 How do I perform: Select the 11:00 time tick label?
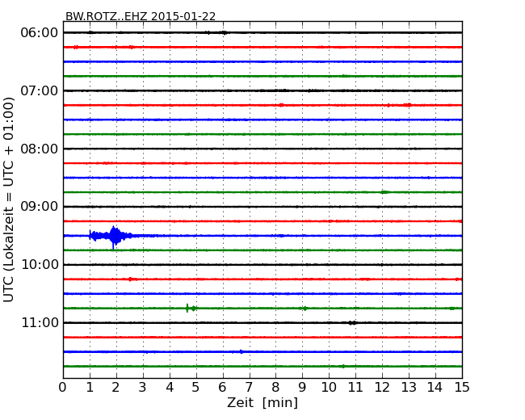click(40, 322)
